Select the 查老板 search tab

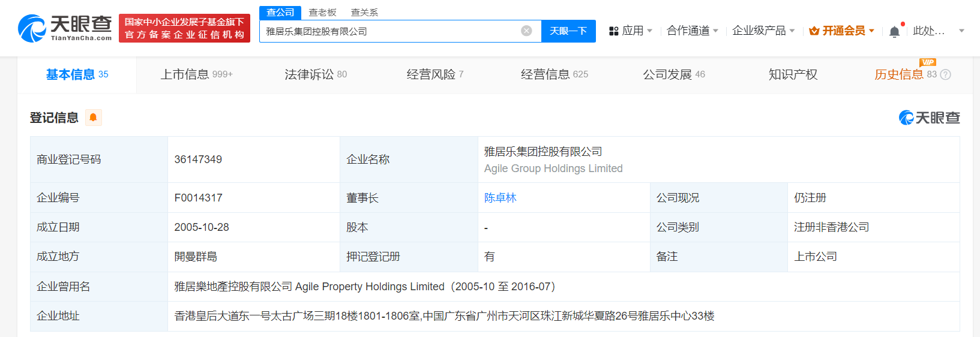(x=322, y=13)
